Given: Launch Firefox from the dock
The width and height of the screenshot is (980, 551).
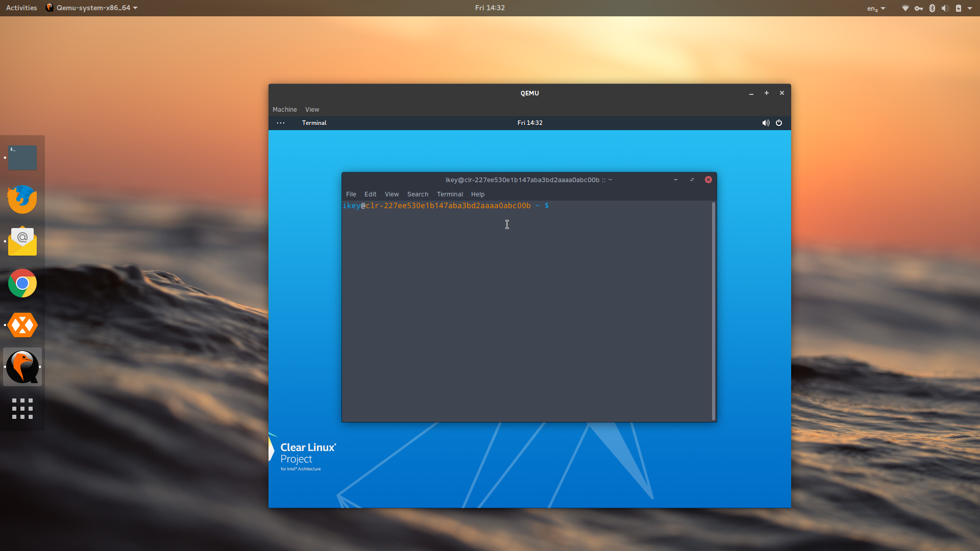Looking at the screenshot, I should (22, 199).
